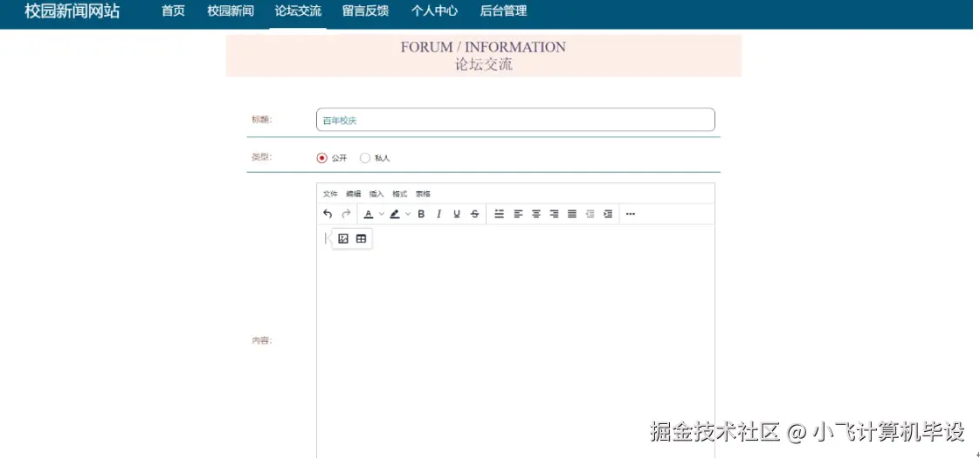
Task: Center align text
Action: [x=535, y=214]
